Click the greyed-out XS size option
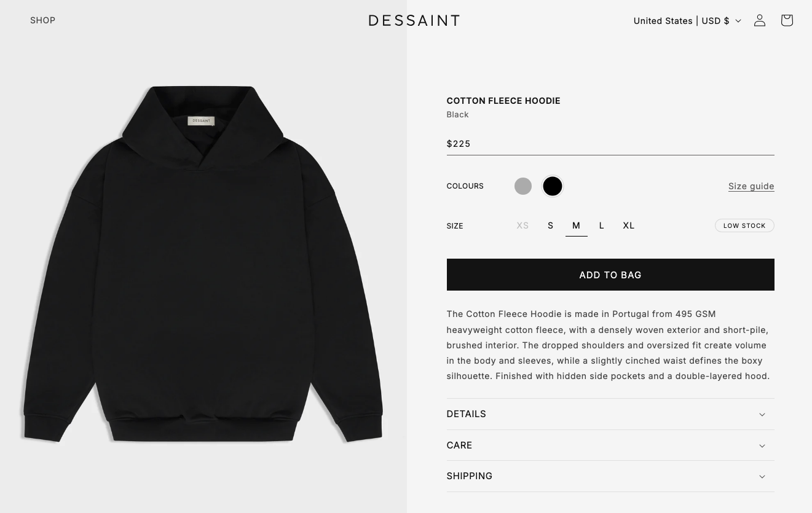This screenshot has width=812, height=513. pos(522,225)
